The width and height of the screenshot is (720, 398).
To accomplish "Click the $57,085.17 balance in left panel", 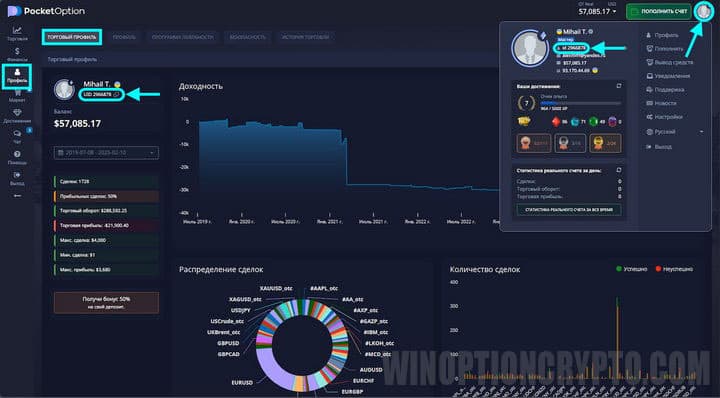I will (77, 123).
